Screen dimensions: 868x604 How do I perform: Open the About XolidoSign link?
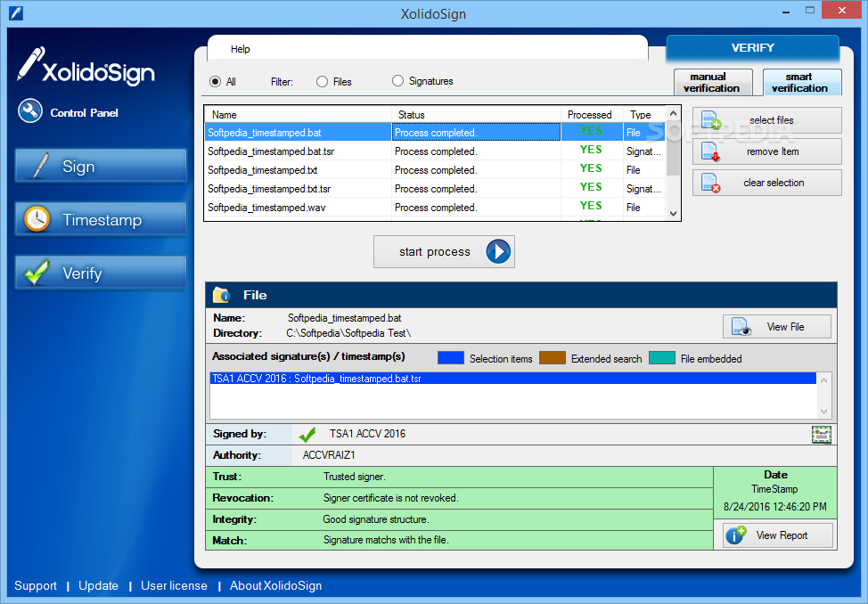[x=275, y=585]
